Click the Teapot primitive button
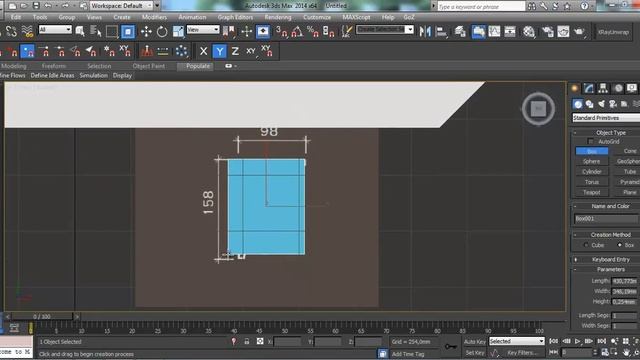 pos(591,192)
